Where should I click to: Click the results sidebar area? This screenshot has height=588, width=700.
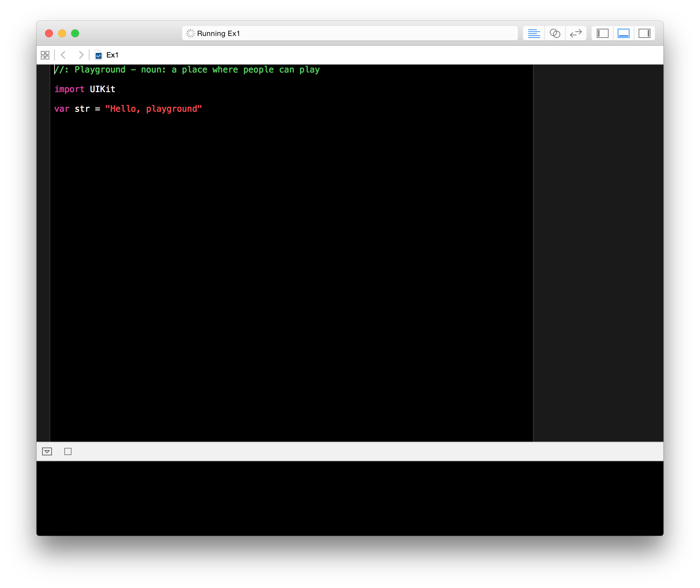[598, 234]
